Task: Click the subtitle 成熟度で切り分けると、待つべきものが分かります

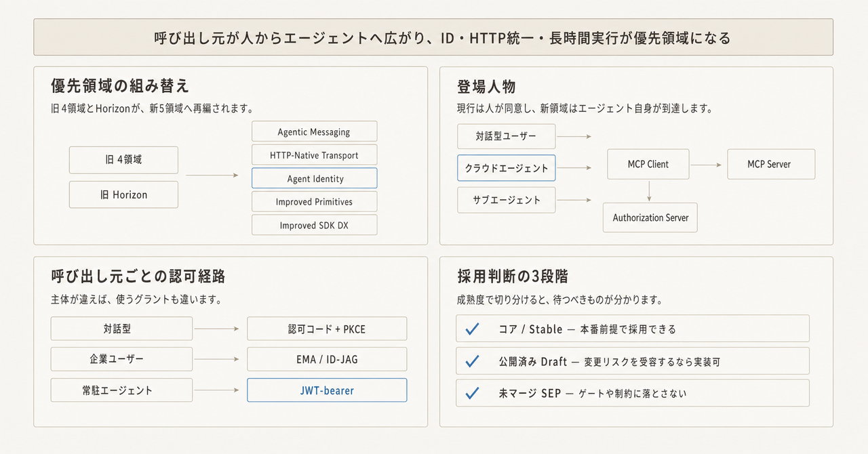Action: [559, 299]
